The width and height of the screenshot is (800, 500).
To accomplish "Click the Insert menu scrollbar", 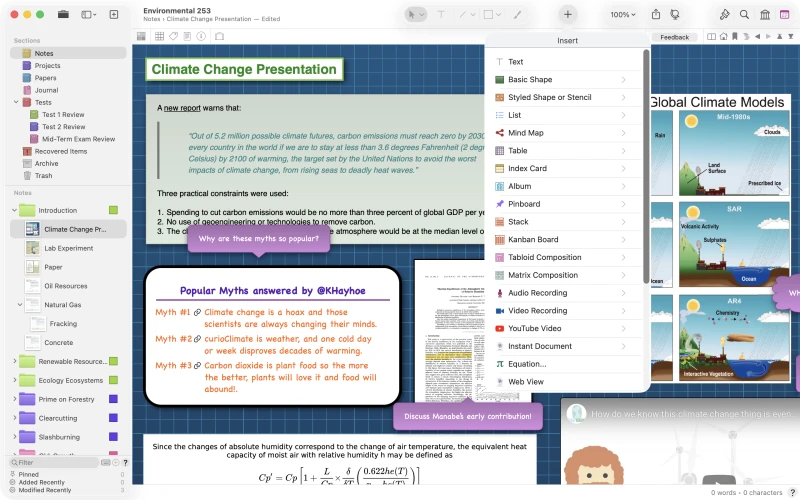I will click(646, 166).
